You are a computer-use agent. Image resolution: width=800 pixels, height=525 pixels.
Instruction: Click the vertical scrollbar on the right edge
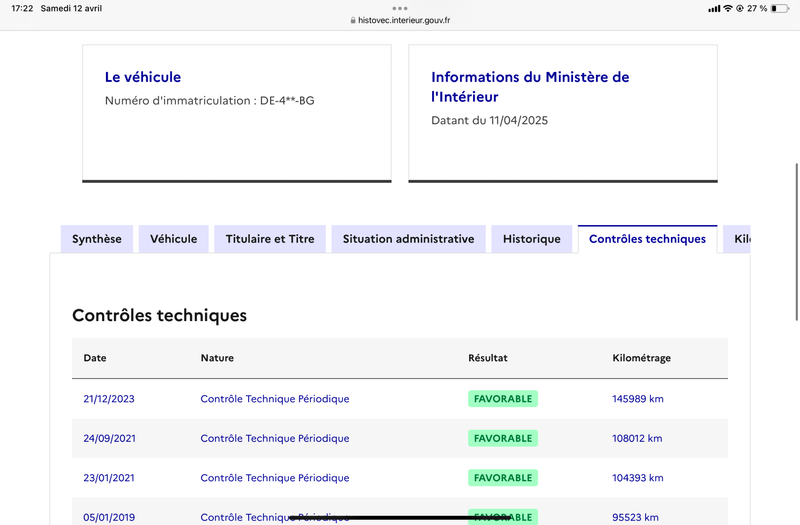pyautogui.click(x=797, y=242)
